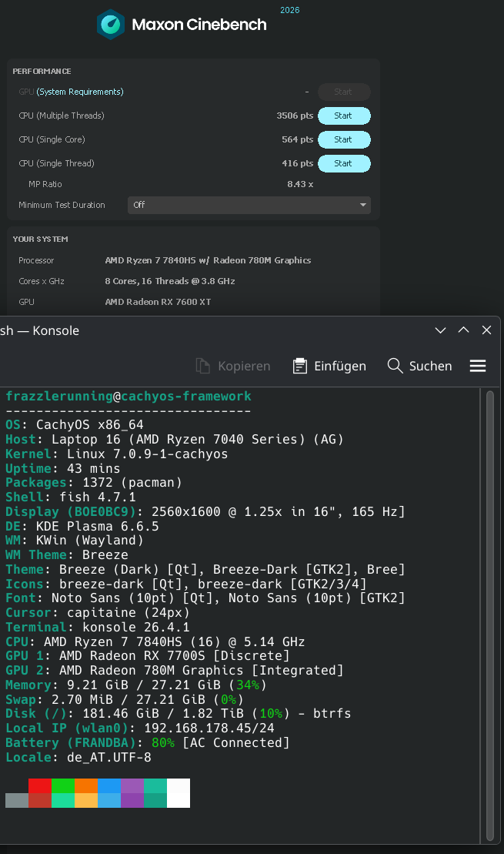Open Suchen search in Konsole
The image size is (504, 854).
pyautogui.click(x=419, y=366)
